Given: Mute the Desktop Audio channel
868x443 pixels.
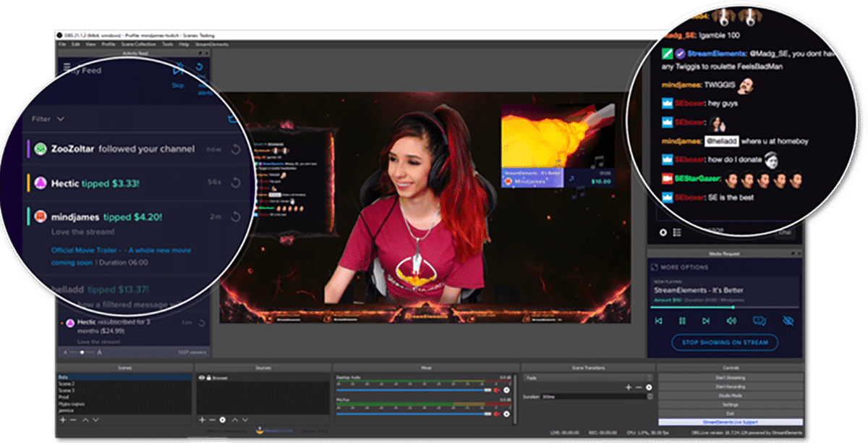Looking at the screenshot, I should (496, 390).
